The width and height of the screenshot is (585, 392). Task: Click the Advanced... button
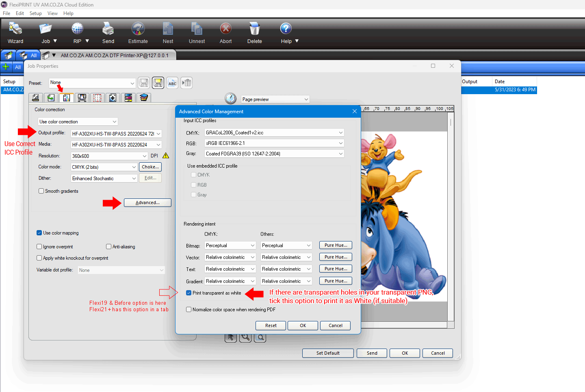147,202
